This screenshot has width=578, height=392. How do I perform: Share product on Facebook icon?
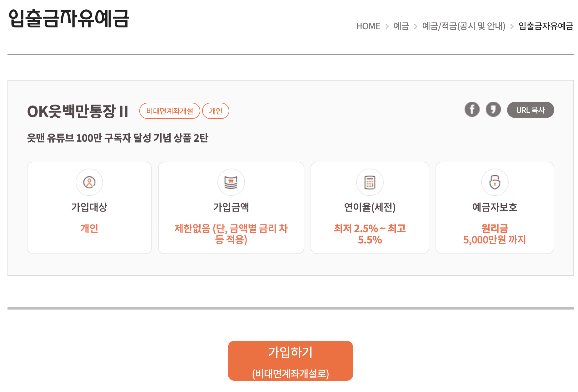(x=472, y=110)
